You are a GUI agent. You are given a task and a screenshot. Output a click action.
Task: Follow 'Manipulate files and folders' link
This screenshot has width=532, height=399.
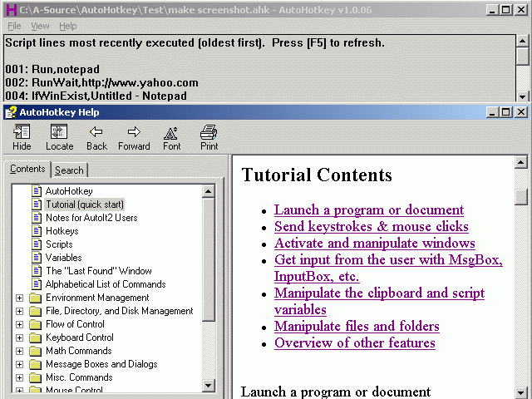(x=357, y=326)
